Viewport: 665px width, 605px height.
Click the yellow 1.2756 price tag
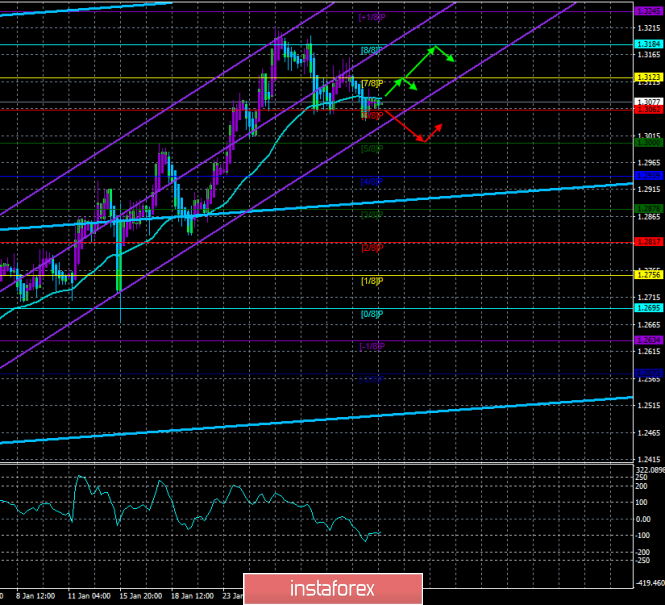point(648,275)
